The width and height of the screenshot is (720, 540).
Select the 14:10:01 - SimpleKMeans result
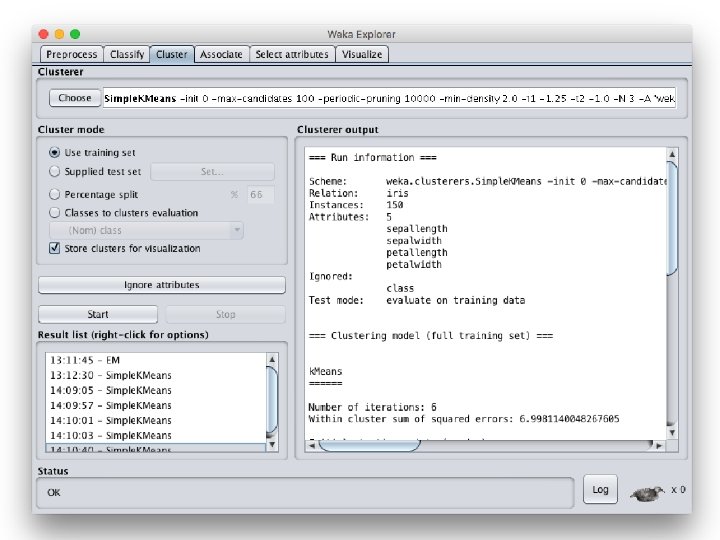pyautogui.click(x=156, y=420)
